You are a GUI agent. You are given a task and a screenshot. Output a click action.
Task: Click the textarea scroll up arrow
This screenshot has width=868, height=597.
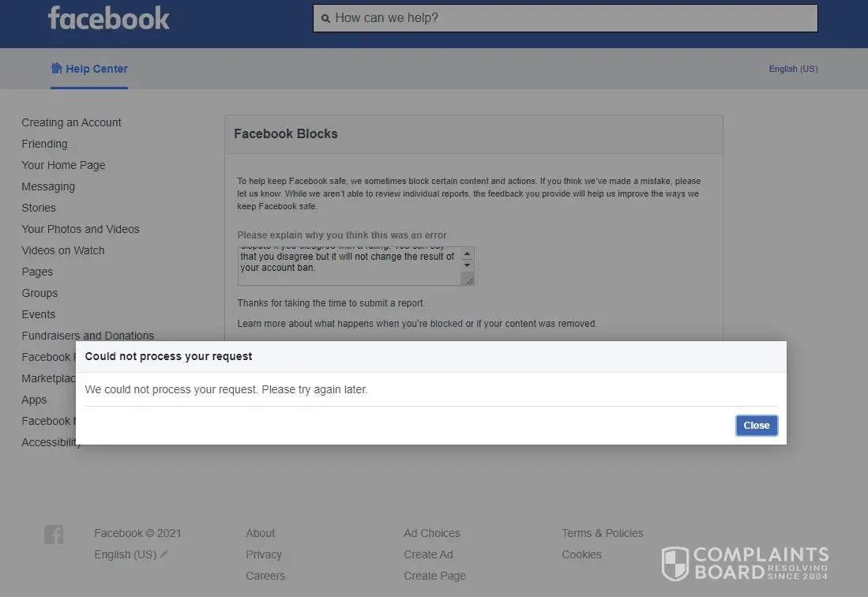[x=468, y=254]
